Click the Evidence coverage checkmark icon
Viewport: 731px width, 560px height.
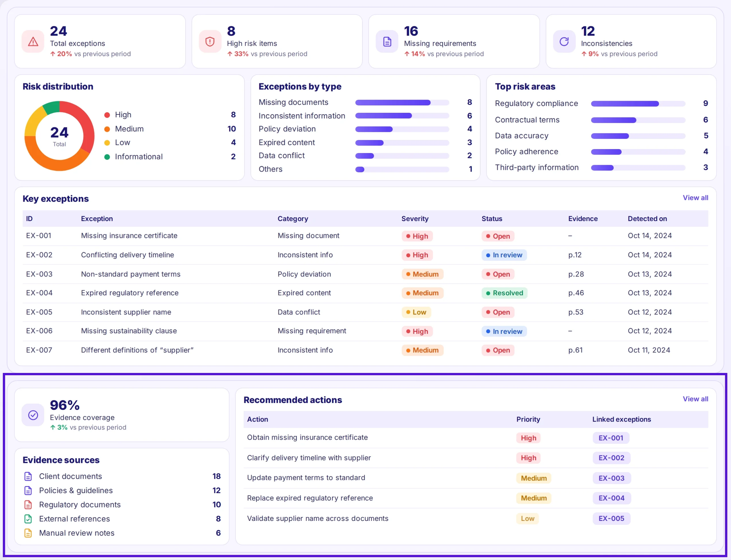pyautogui.click(x=33, y=415)
